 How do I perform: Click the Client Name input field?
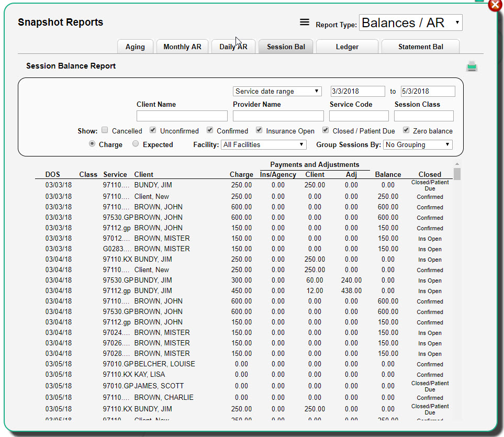point(182,116)
